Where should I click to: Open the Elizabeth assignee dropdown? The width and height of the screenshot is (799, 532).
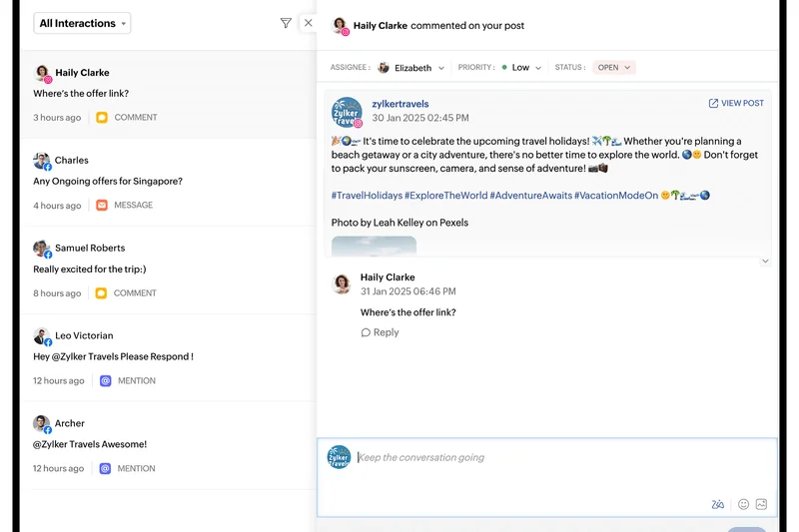tap(411, 68)
